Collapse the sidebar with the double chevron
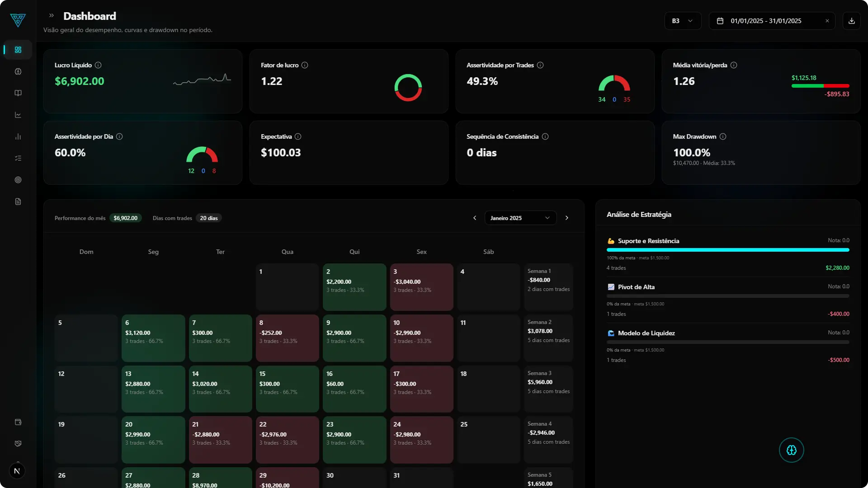 [51, 15]
